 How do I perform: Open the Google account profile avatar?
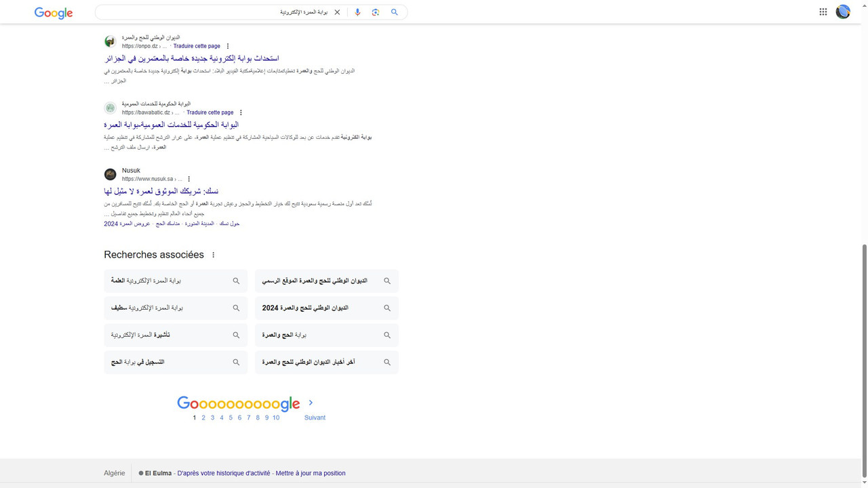(843, 12)
